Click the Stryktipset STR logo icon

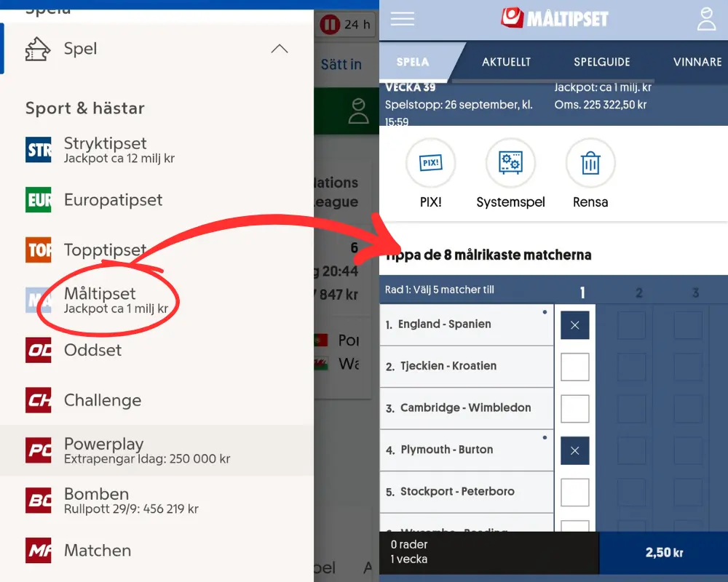click(39, 150)
